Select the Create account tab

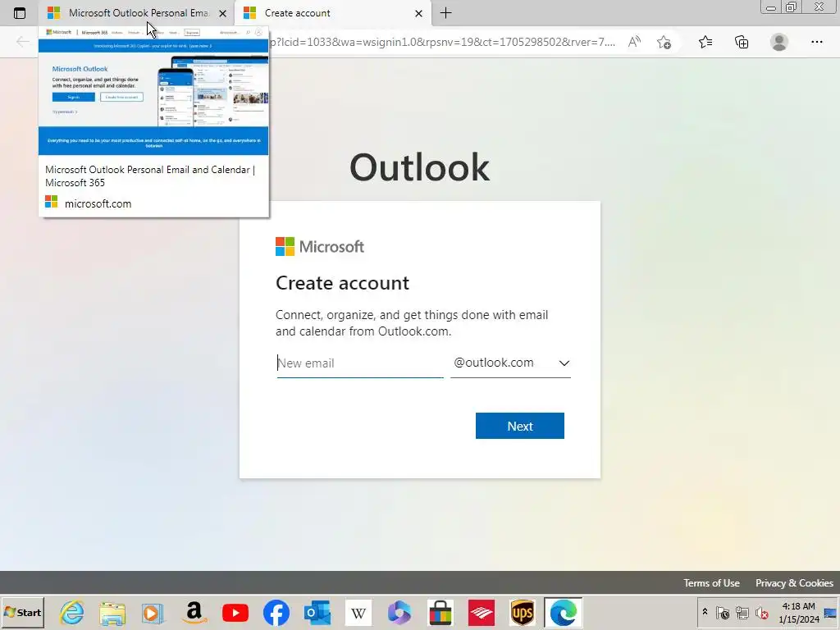coord(332,13)
